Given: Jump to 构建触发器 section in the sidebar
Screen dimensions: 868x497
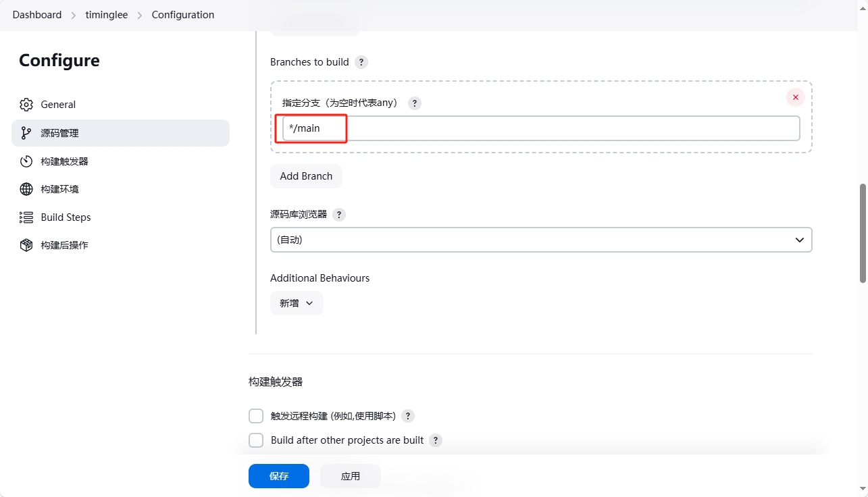Looking at the screenshot, I should coord(120,161).
